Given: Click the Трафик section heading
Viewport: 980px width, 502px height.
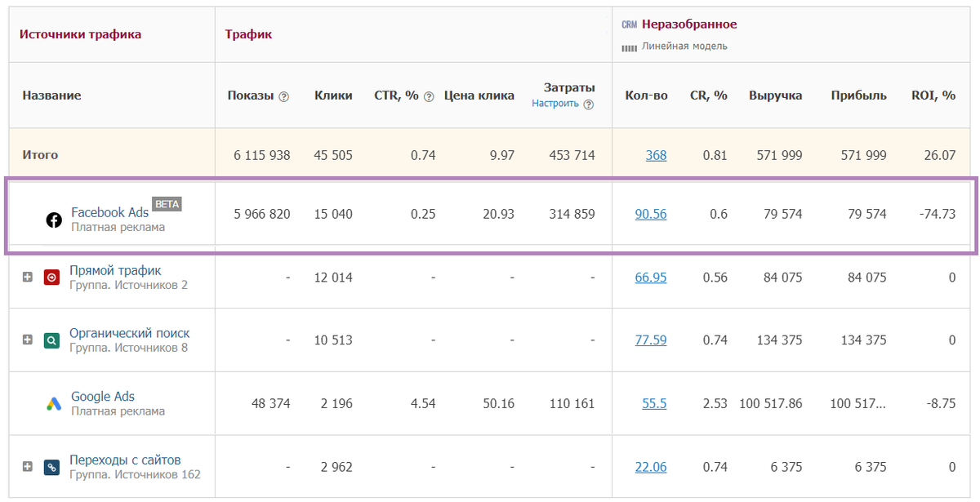Looking at the screenshot, I should pyautogui.click(x=248, y=34).
